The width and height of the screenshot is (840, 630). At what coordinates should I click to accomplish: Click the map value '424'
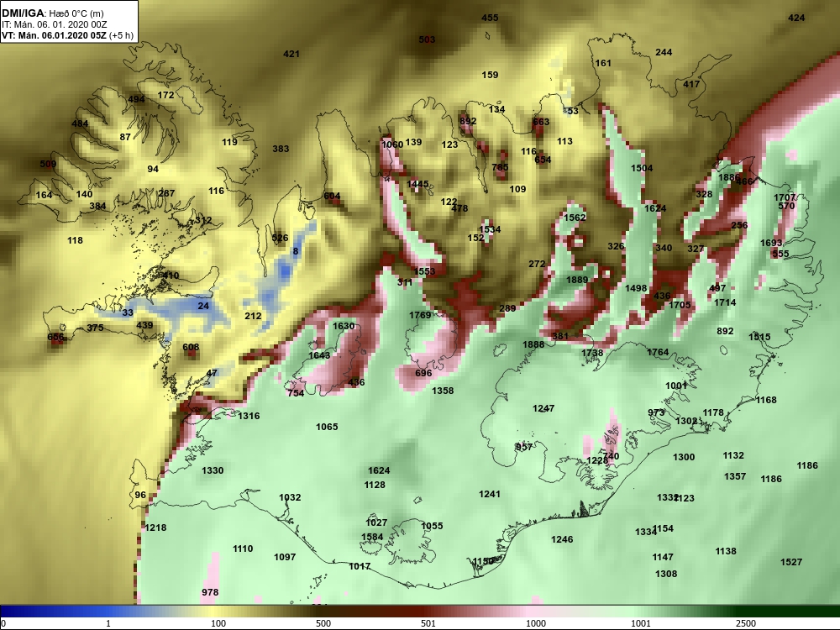point(796,18)
